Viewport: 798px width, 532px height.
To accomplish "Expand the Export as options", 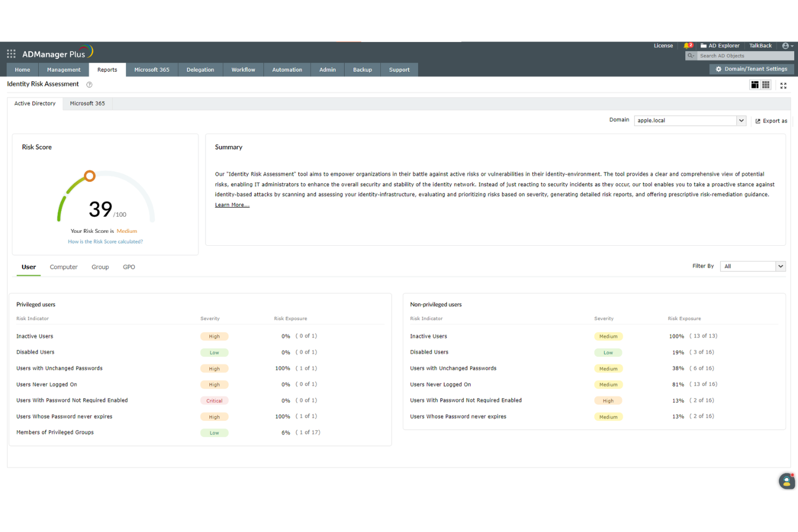I will pyautogui.click(x=771, y=120).
